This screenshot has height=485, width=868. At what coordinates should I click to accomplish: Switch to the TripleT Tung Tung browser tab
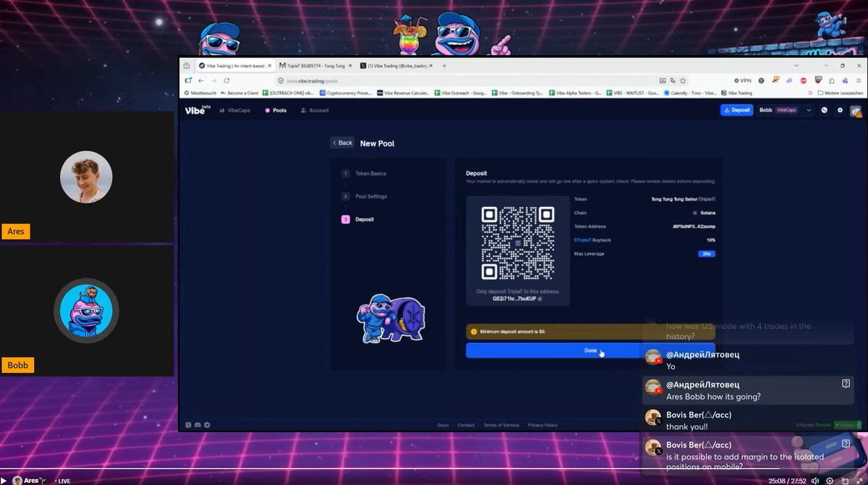click(315, 66)
